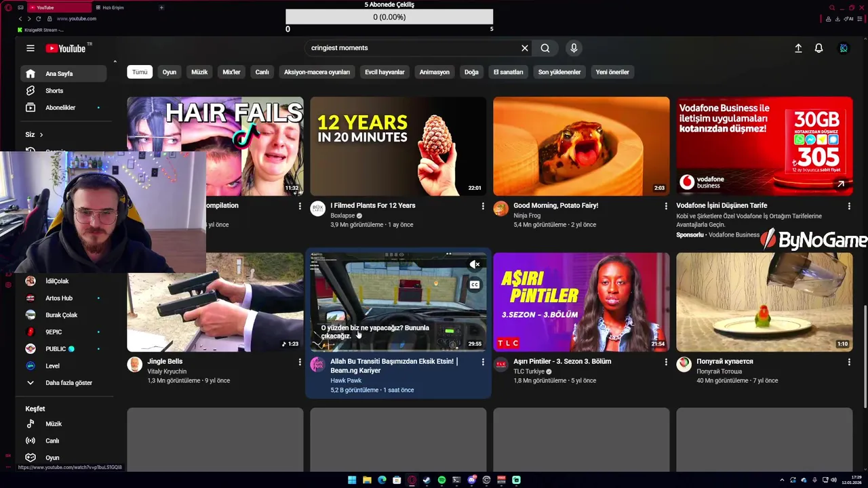868x488 pixels.
Task: Open 12 Years in 20 Minutes thumbnail
Action: [398, 146]
